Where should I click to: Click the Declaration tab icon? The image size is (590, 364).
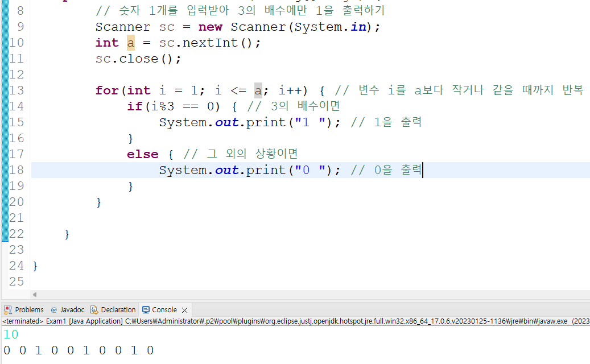pyautogui.click(x=94, y=310)
